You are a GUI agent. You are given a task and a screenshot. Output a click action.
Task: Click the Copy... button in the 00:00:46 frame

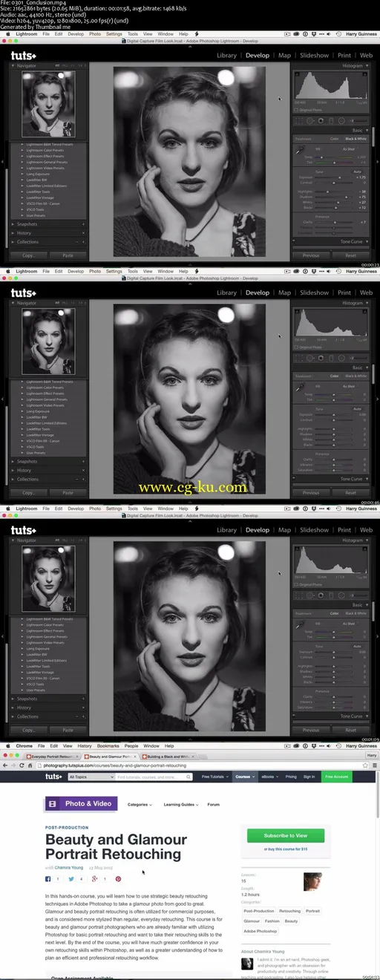click(29, 492)
